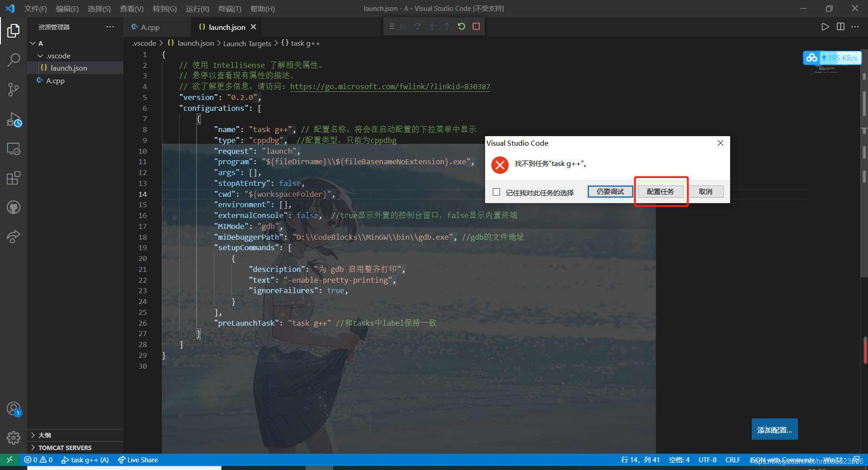
Task: Click task g++ breadcrumb segment
Action: coord(301,43)
